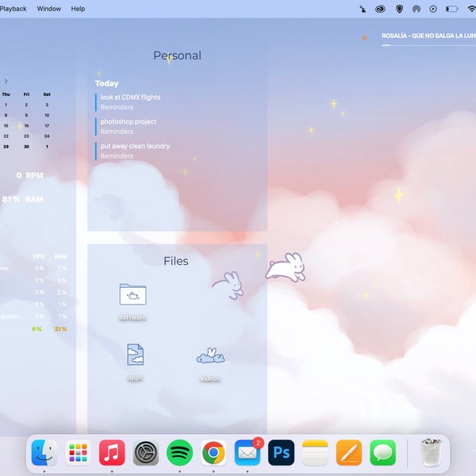Viewport: 476px width, 476px height.
Task: Click the 'Personal' widget title
Action: [177, 56]
